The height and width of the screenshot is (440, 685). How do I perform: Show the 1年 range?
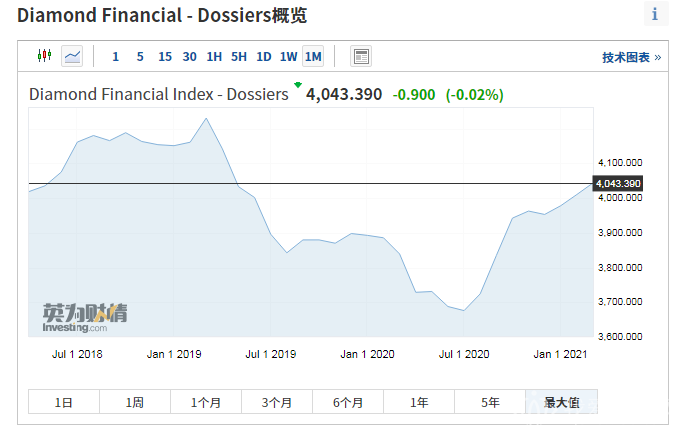pyautogui.click(x=419, y=402)
